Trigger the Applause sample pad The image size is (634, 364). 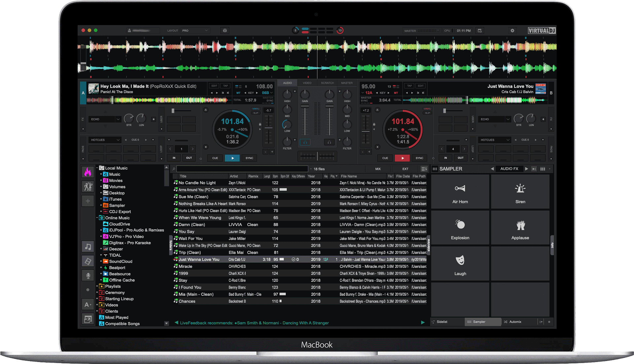tap(520, 228)
